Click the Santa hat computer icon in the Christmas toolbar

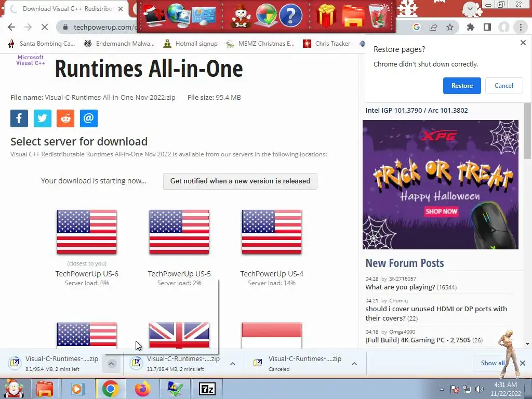click(x=154, y=15)
